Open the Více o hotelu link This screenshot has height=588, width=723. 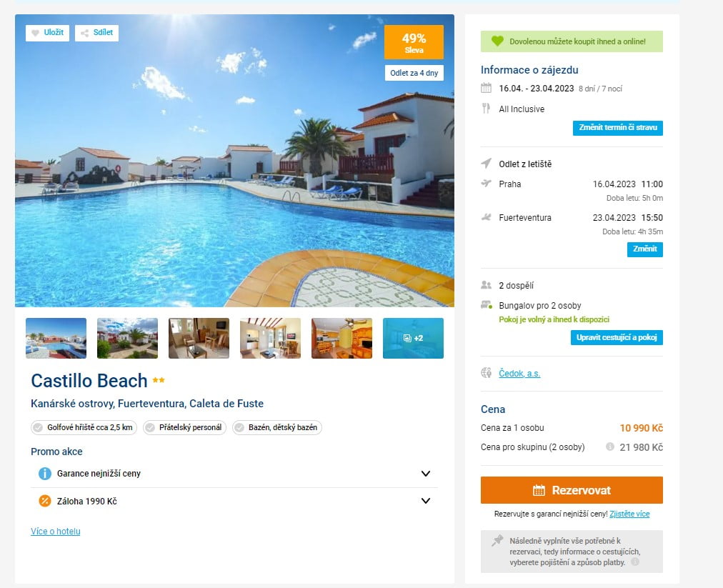click(x=55, y=532)
